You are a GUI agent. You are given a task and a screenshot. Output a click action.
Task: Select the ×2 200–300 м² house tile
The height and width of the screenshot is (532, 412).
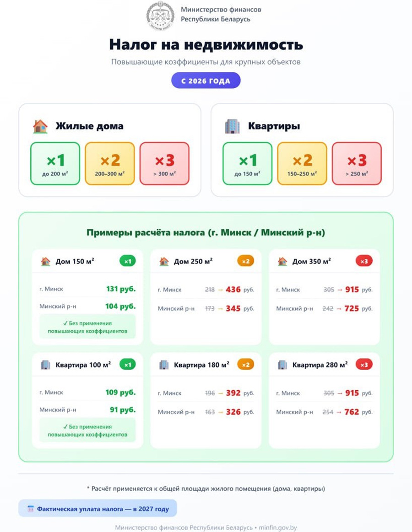[110, 163]
